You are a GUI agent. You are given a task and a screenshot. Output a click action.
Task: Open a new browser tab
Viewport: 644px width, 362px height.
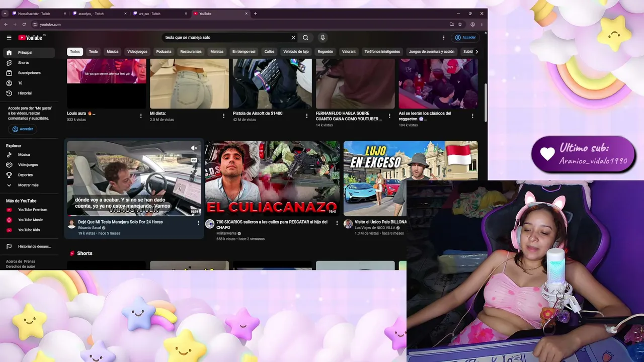coord(255,14)
